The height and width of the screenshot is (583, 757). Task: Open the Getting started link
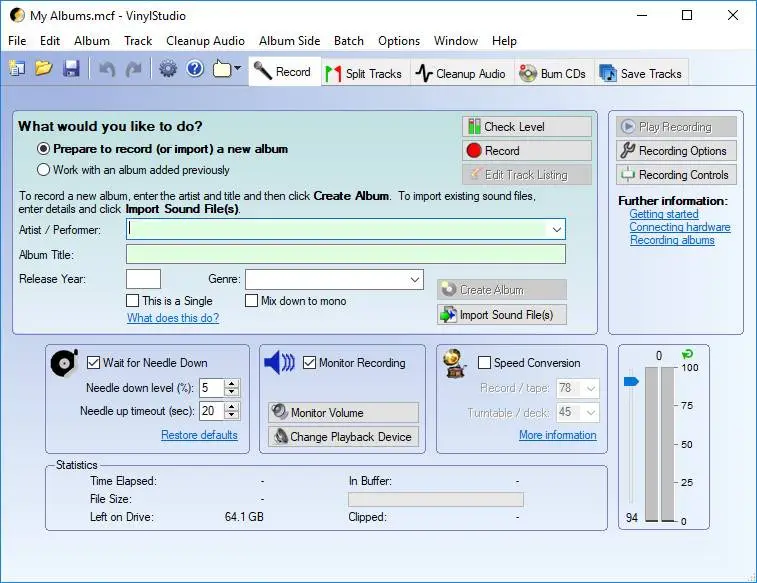(x=664, y=214)
